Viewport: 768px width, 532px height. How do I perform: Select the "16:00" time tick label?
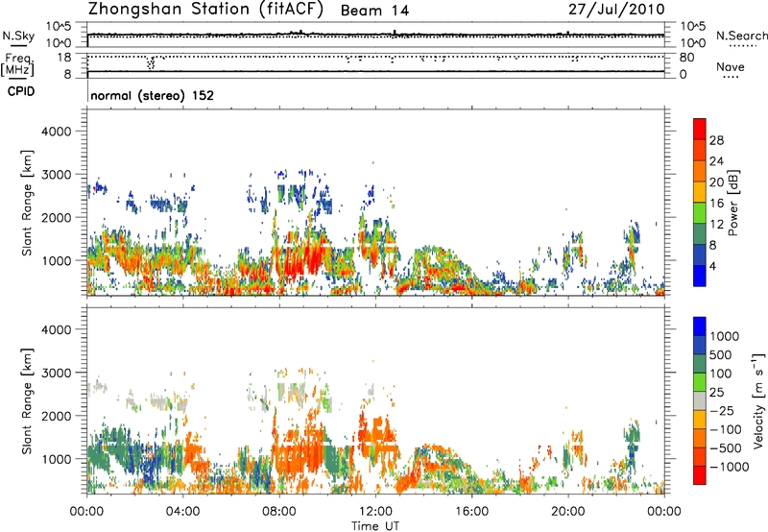(x=472, y=512)
